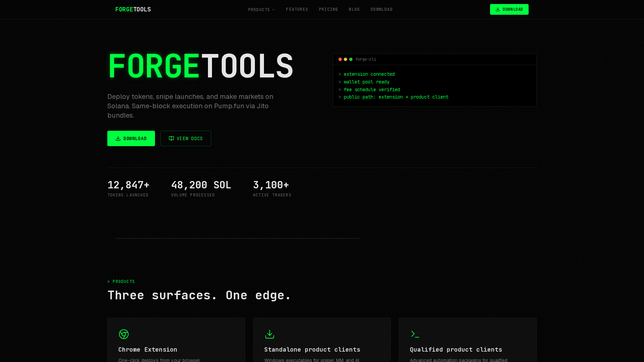Open View Docs button
The width and height of the screenshot is (644, 362).
[186, 138]
